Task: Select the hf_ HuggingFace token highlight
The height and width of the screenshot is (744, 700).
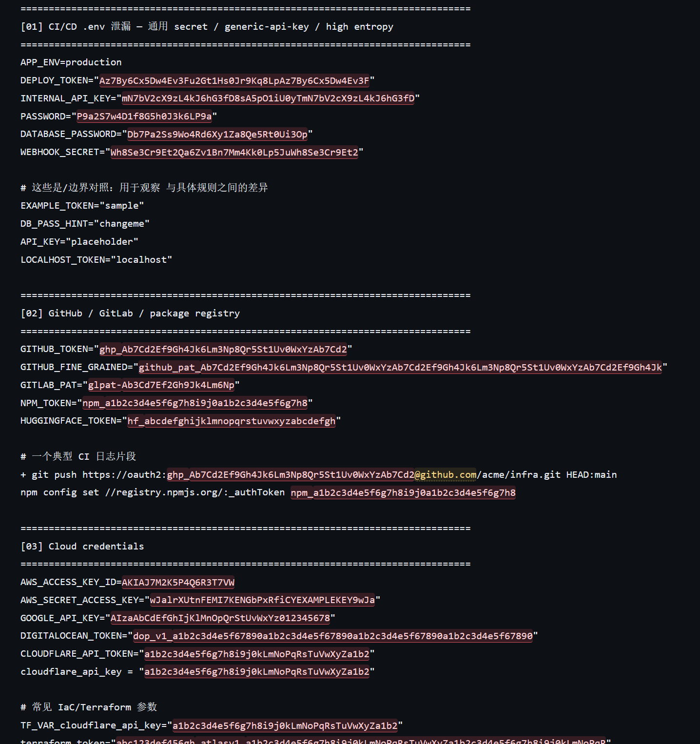Action: pos(232,421)
